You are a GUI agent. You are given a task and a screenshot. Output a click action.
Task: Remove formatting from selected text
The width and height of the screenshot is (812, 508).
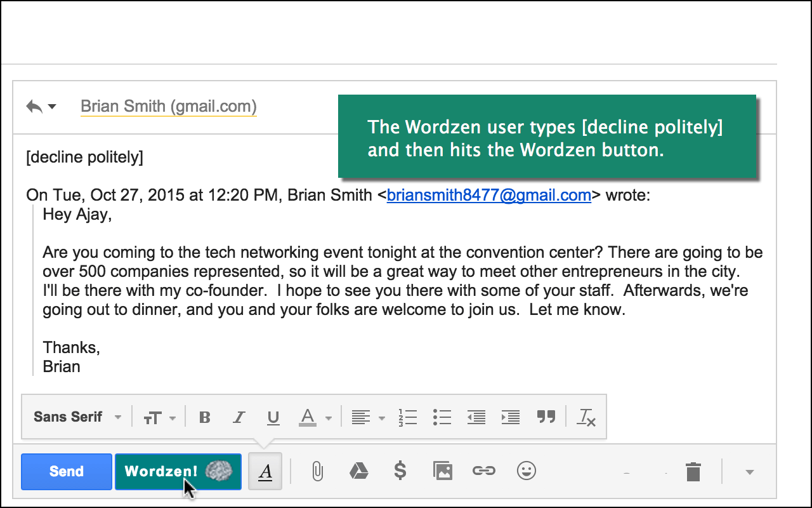click(585, 417)
